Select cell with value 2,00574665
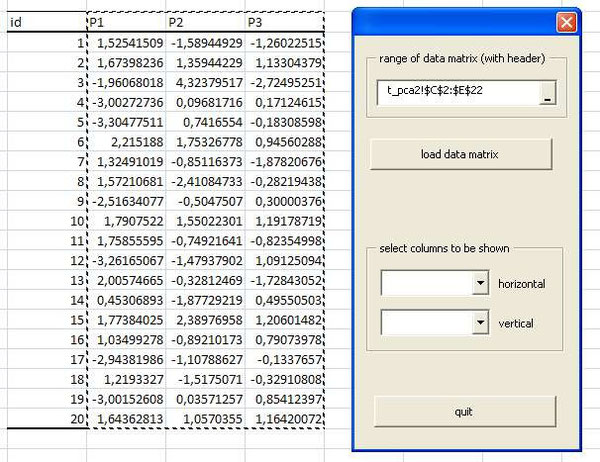 point(126,281)
